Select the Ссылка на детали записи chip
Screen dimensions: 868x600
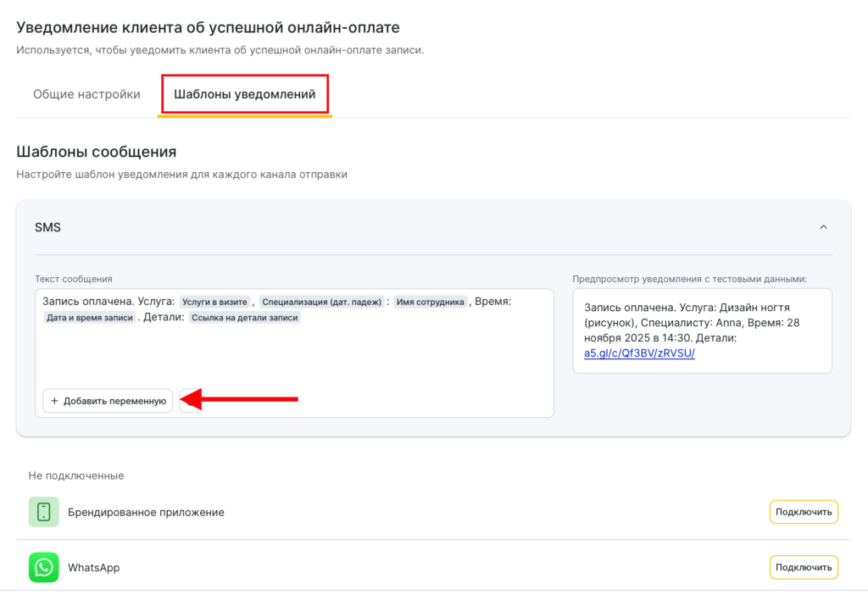click(x=244, y=318)
